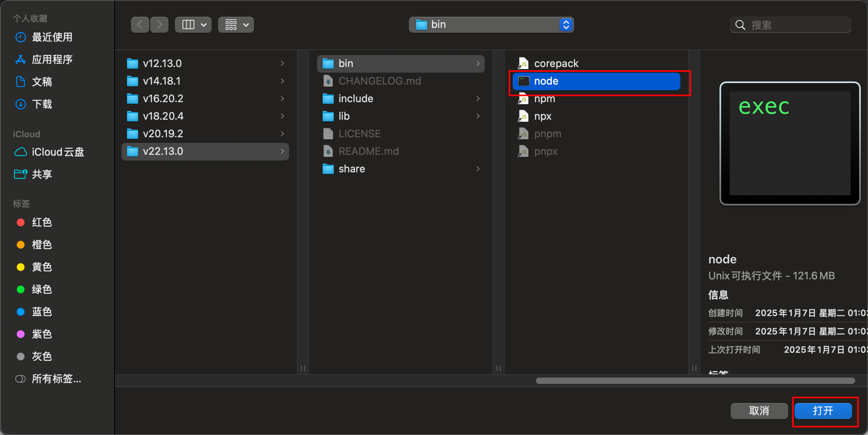Open the bin path popup menu
This screenshot has height=435, width=868.
pos(491,25)
